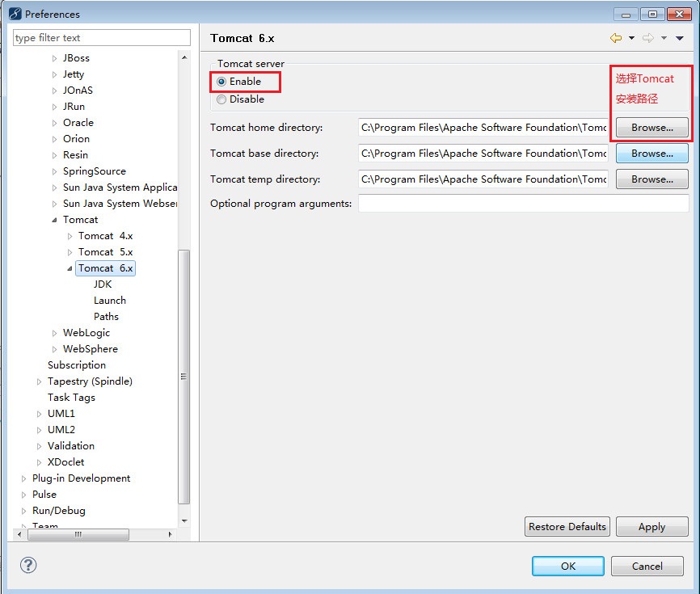Viewport: 700px width, 594px height.
Task: Click the Restore Defaults button
Action: tap(567, 526)
